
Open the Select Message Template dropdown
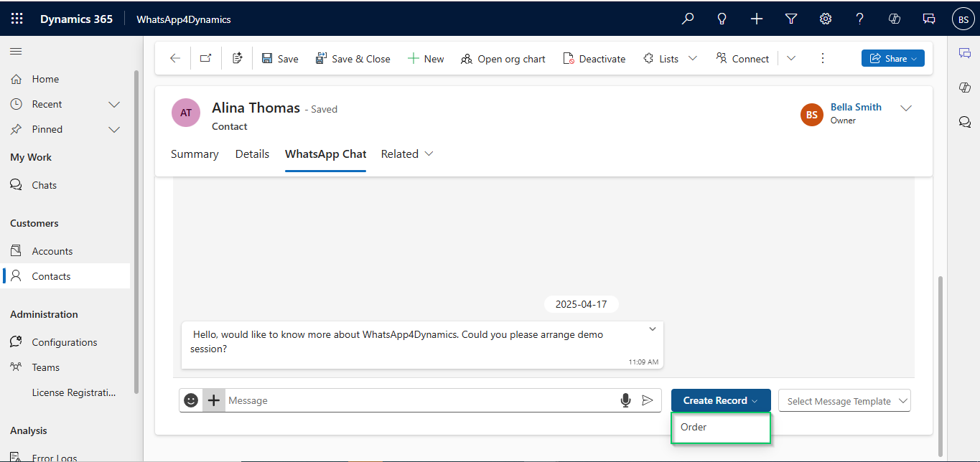click(x=844, y=401)
